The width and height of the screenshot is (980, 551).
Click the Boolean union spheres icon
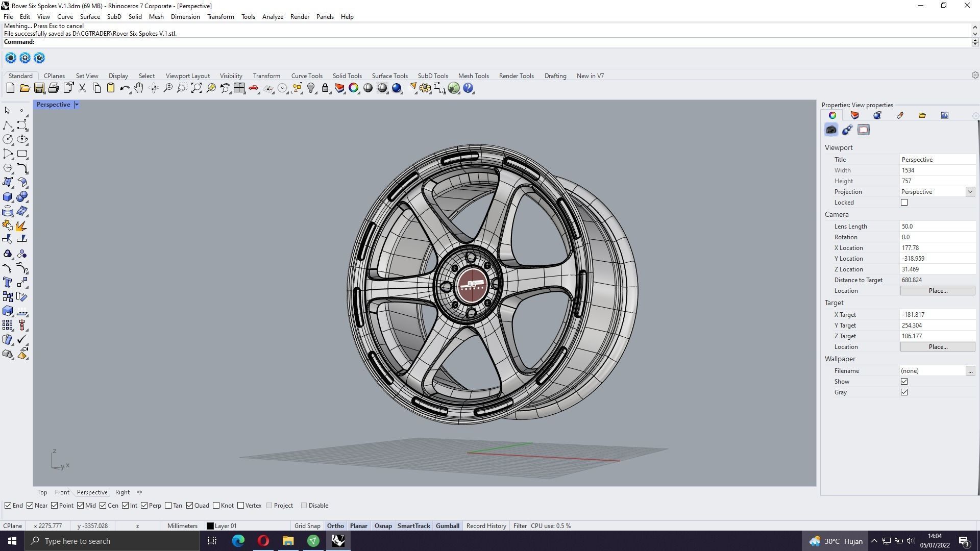coord(22,196)
